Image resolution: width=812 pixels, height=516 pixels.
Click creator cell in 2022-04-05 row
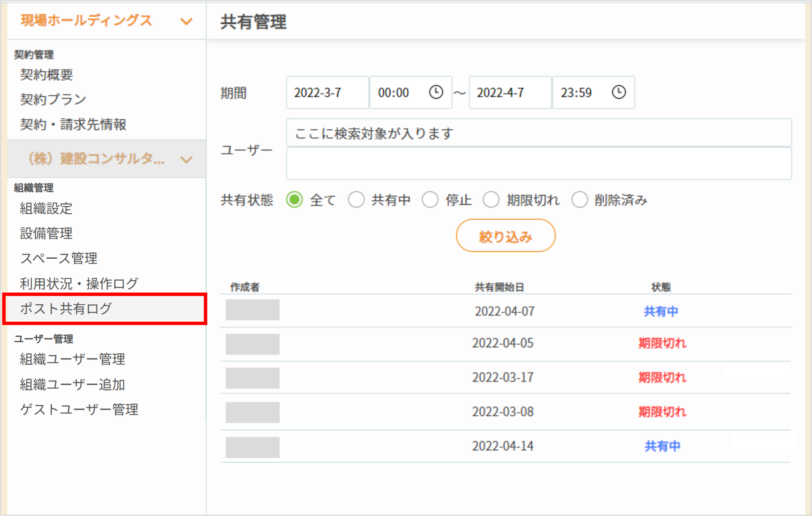click(x=252, y=344)
